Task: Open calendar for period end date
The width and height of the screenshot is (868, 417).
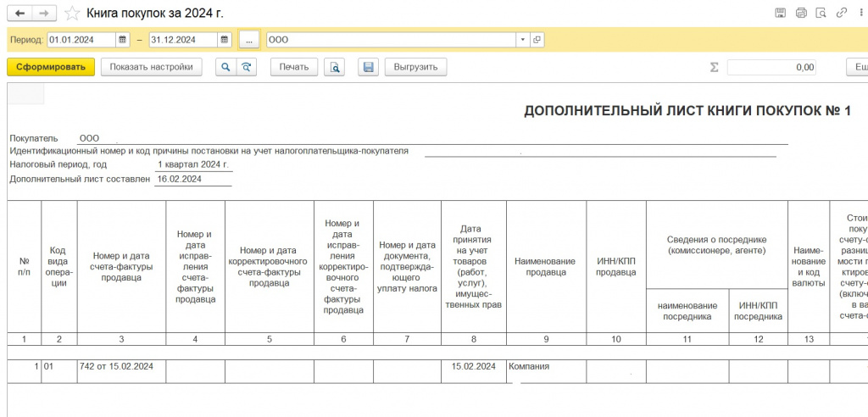Action: coord(224,40)
